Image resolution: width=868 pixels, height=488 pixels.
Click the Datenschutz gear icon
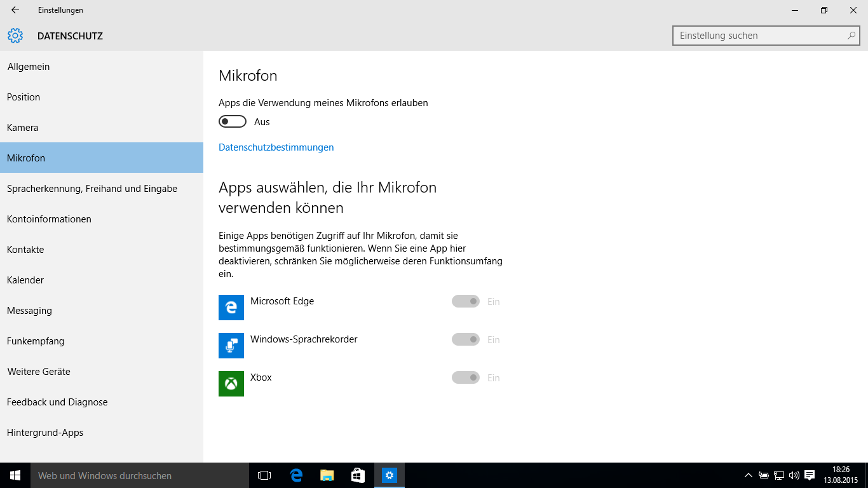15,36
